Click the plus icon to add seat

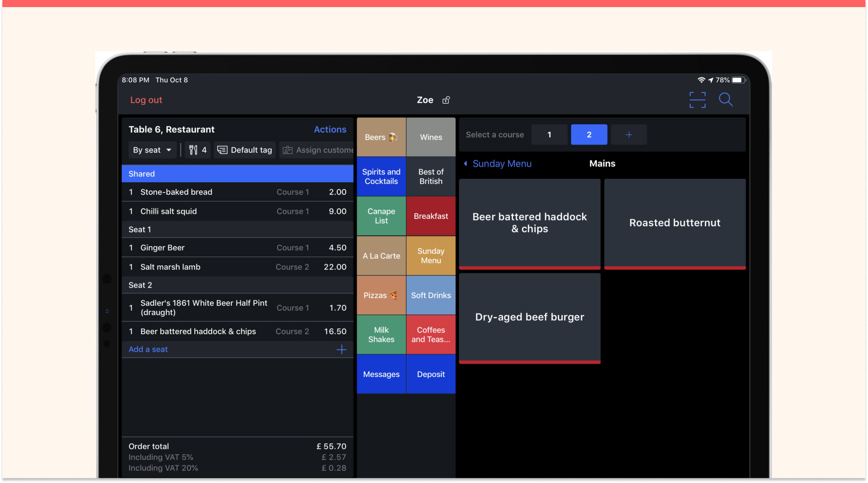(341, 349)
